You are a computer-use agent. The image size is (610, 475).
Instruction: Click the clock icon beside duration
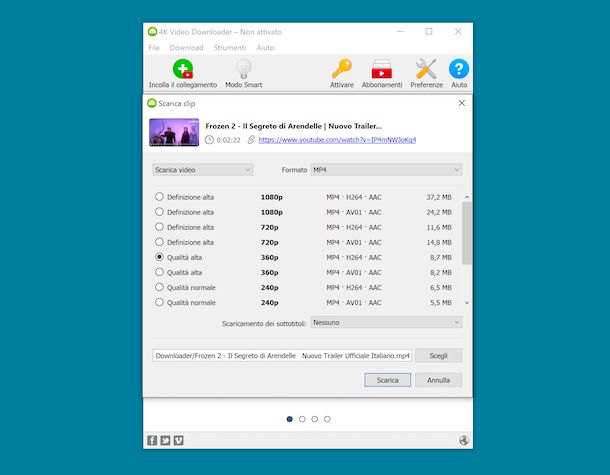click(209, 140)
